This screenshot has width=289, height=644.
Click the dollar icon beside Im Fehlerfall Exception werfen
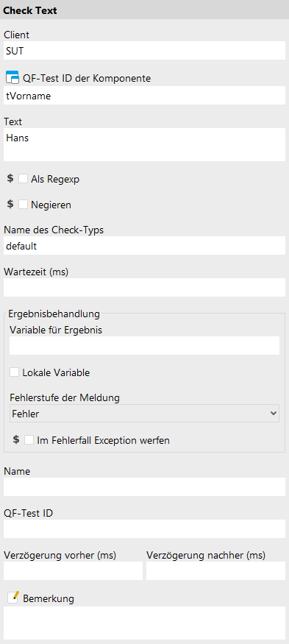(16, 440)
